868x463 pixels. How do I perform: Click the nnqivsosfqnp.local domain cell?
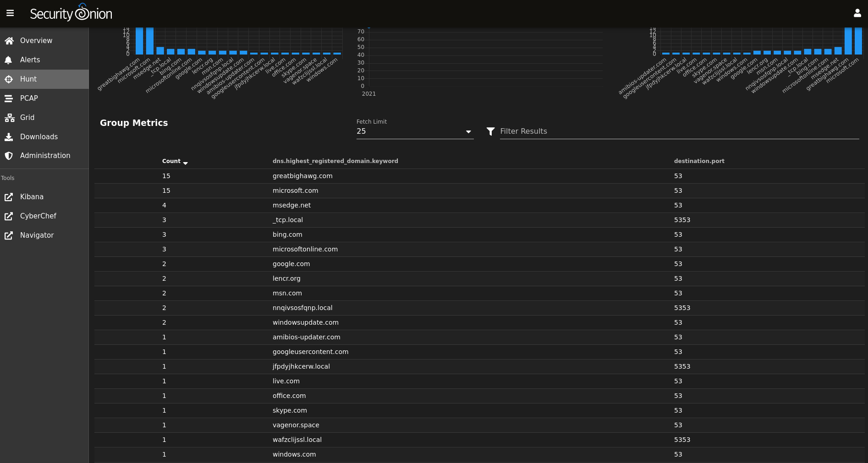pos(302,308)
